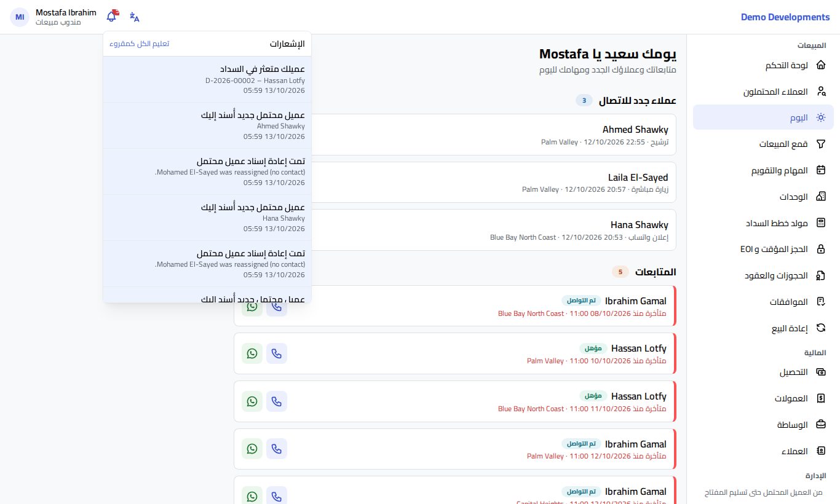
Task: Open العملاء under المالية in the sidebar
Action: click(763, 451)
